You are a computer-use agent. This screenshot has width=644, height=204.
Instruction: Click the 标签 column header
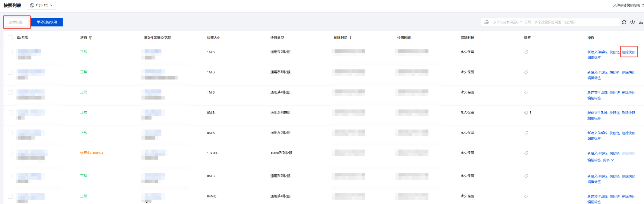(527, 38)
